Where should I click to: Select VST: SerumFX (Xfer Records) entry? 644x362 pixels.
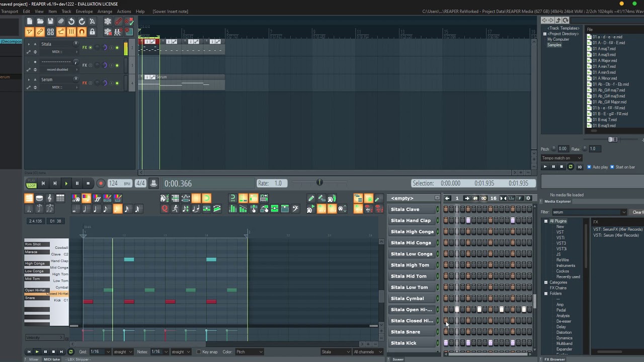[618, 229]
